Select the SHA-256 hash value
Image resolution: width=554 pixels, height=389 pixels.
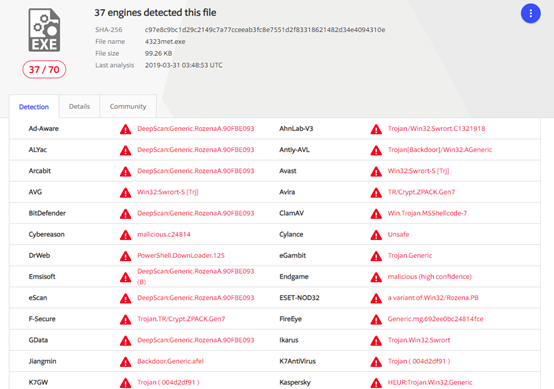[x=265, y=30]
